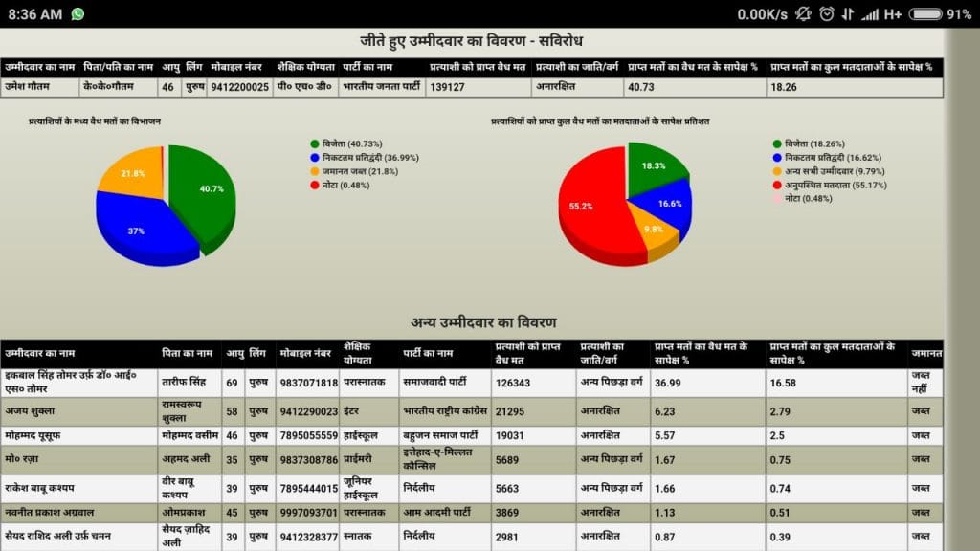Image resolution: width=980 pixels, height=551 pixels.
Task: Tap the mobile network signal bars icon
Action: [x=869, y=14]
